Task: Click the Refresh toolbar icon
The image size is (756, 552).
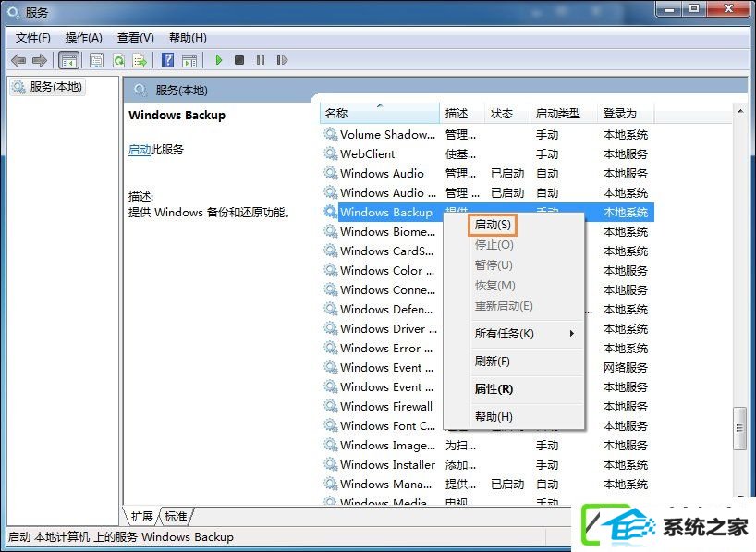Action: coord(118,60)
